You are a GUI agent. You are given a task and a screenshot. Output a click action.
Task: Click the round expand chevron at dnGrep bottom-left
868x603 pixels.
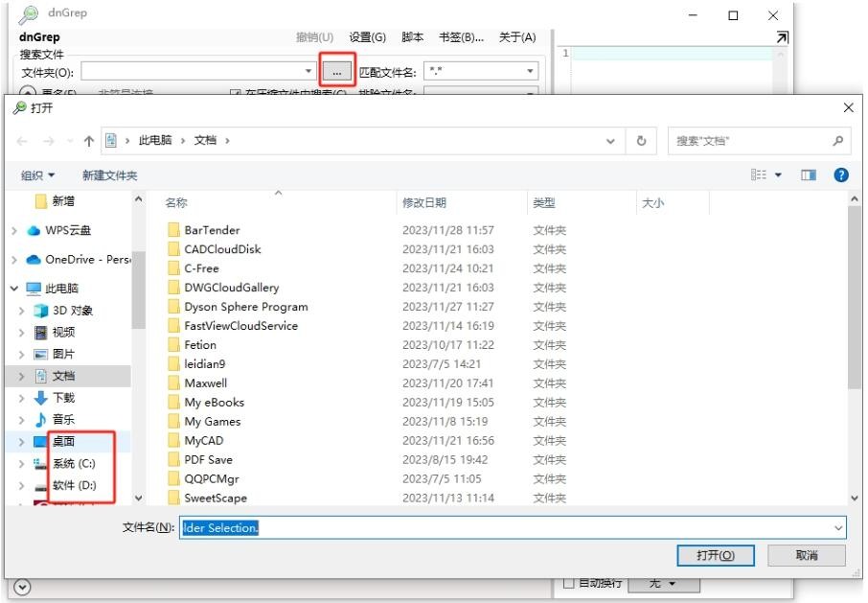(22, 587)
